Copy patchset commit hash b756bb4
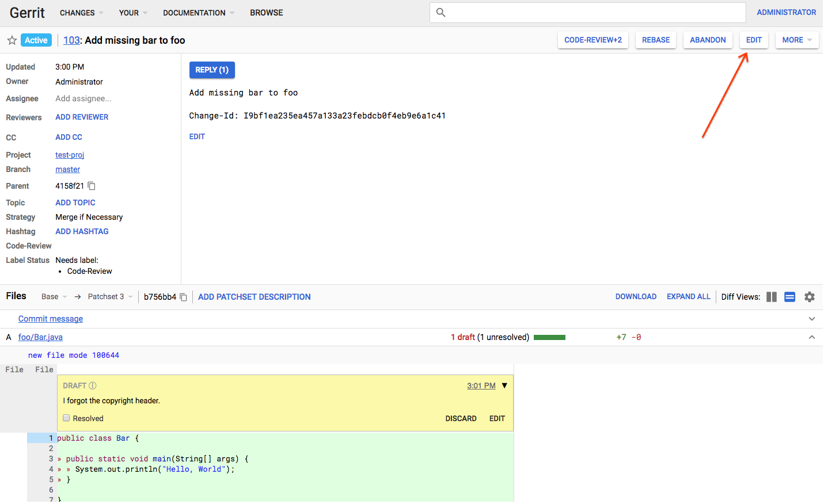Image resolution: width=824 pixels, height=504 pixels. 184,297
